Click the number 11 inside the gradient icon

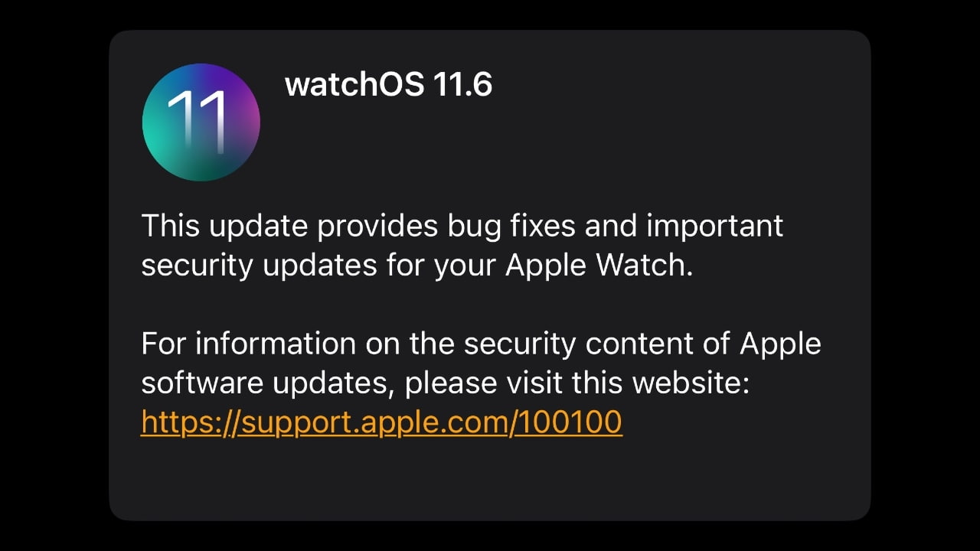pos(197,122)
